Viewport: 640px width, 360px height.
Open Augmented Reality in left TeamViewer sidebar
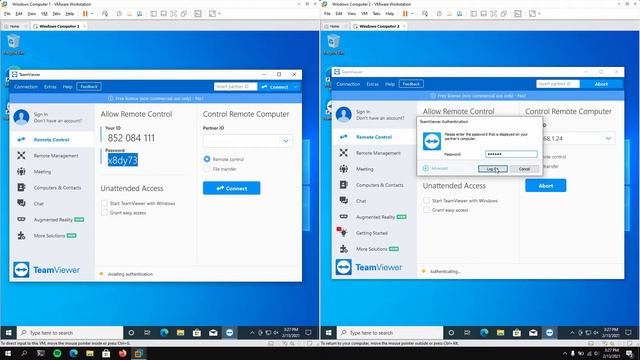pyautogui.click(x=53, y=220)
